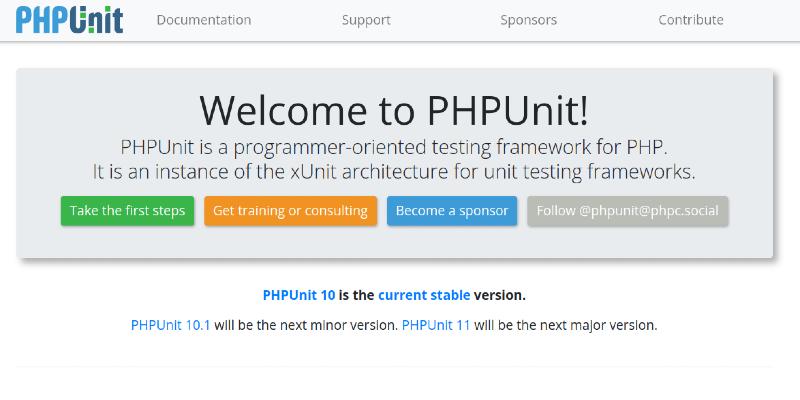Click the programmer-oriented testing framework sentence
800x400 pixels.
[x=394, y=146]
